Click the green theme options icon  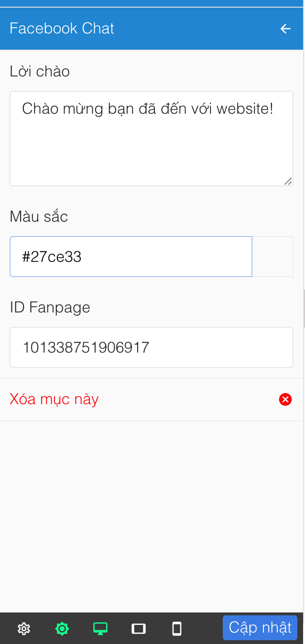(x=62, y=629)
